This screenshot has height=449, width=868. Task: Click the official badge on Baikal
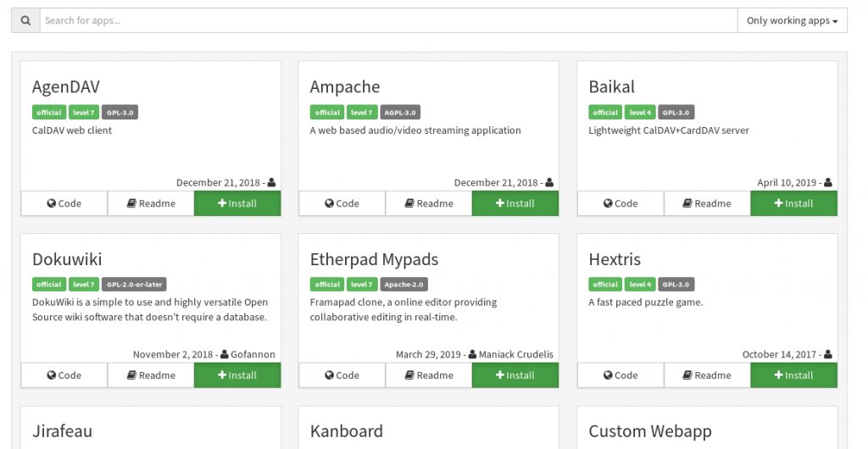click(605, 112)
